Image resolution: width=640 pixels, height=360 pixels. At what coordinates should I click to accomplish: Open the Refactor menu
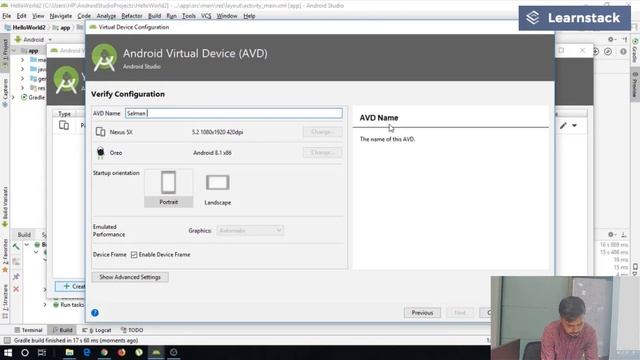(x=132, y=16)
